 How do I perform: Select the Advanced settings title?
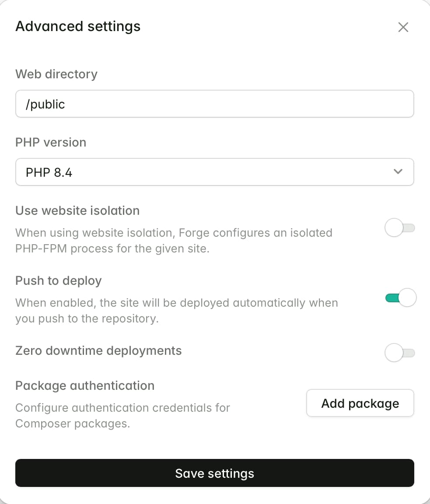pos(78,26)
